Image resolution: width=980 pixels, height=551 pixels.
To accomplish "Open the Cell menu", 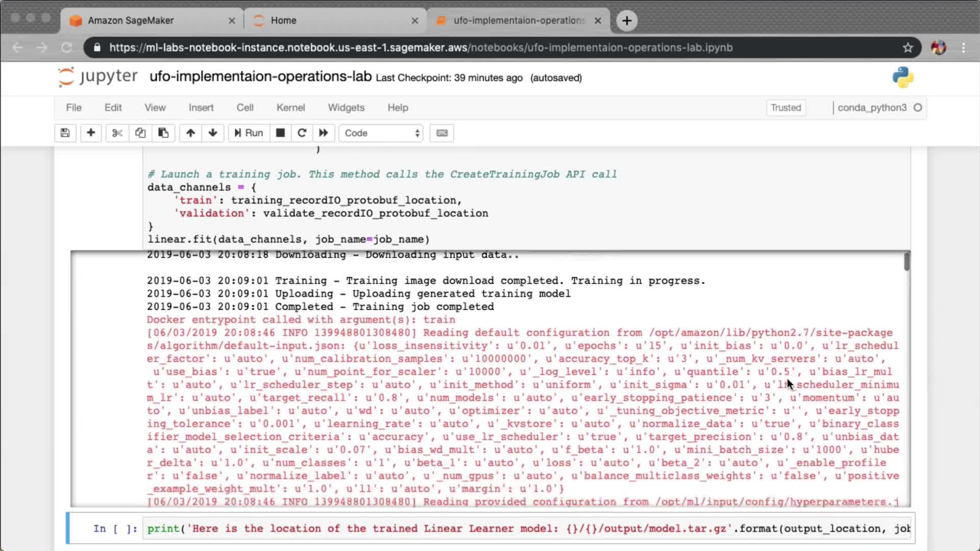I will pyautogui.click(x=245, y=108).
